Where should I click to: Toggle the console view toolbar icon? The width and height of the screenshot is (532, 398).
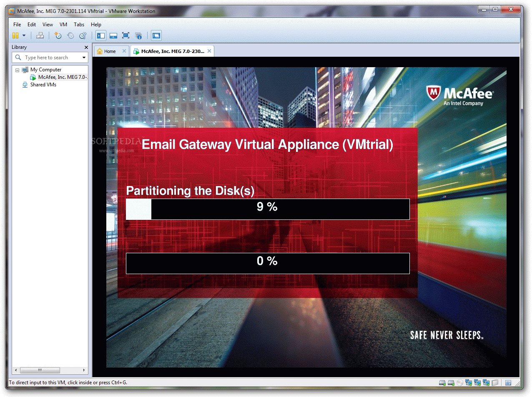coord(156,35)
